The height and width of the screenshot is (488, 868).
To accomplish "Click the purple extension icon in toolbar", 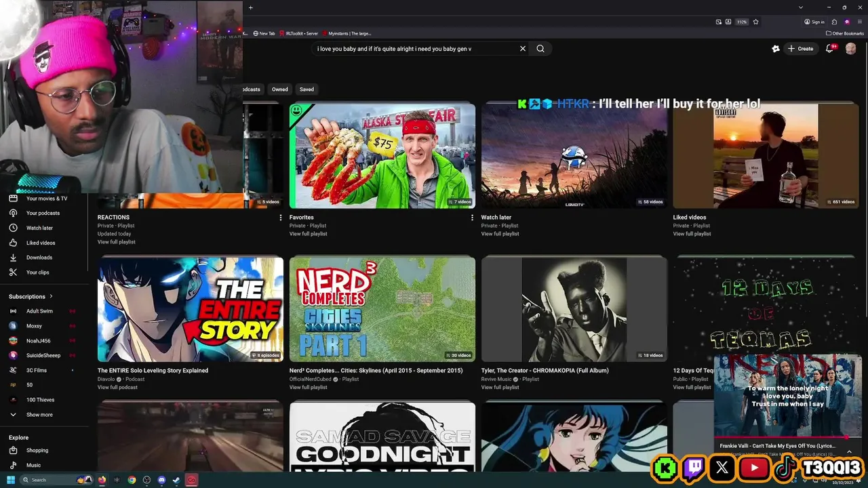I will click(847, 22).
